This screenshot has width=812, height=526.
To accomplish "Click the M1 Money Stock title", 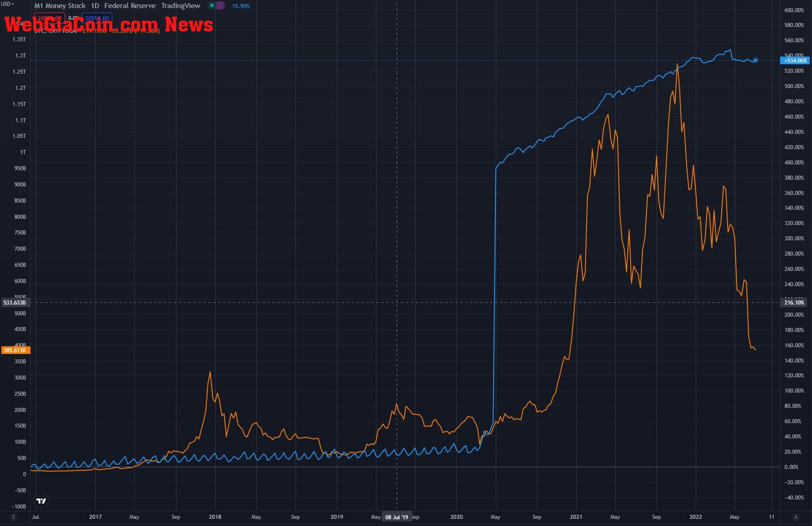I will tap(60, 6).
